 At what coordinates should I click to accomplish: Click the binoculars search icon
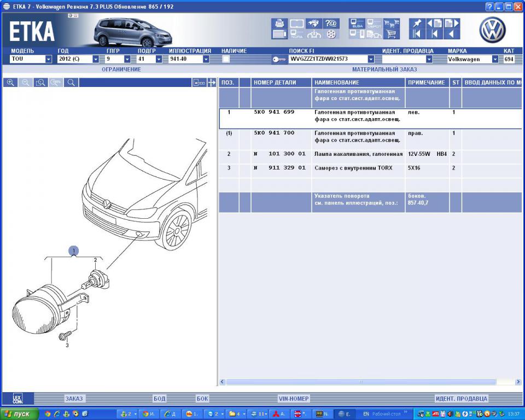(314, 24)
